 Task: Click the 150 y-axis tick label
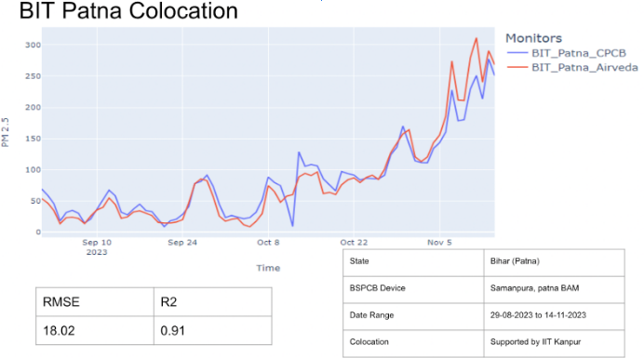tap(33, 139)
